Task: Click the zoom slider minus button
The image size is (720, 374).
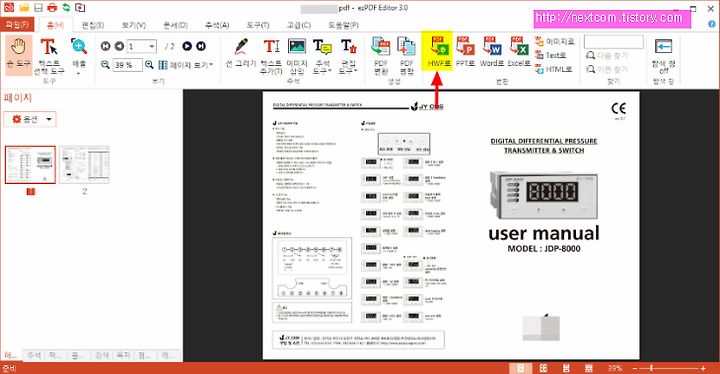Action: point(635,368)
